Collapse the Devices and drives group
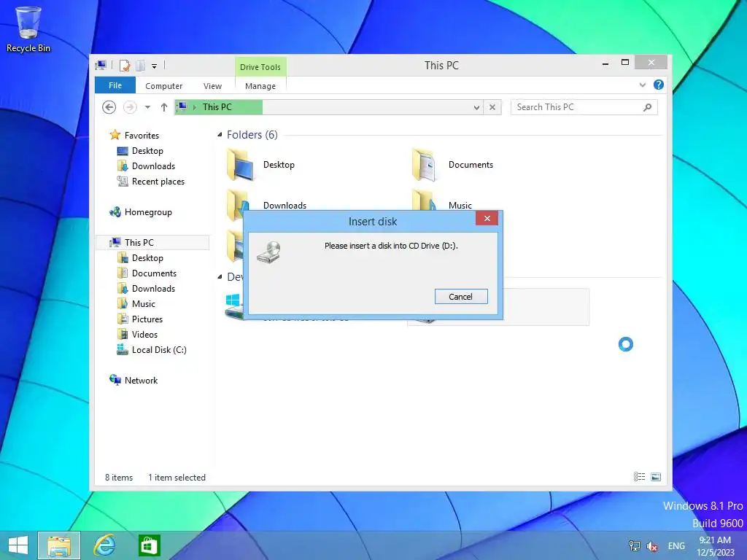This screenshot has width=747, height=560. tap(220, 276)
